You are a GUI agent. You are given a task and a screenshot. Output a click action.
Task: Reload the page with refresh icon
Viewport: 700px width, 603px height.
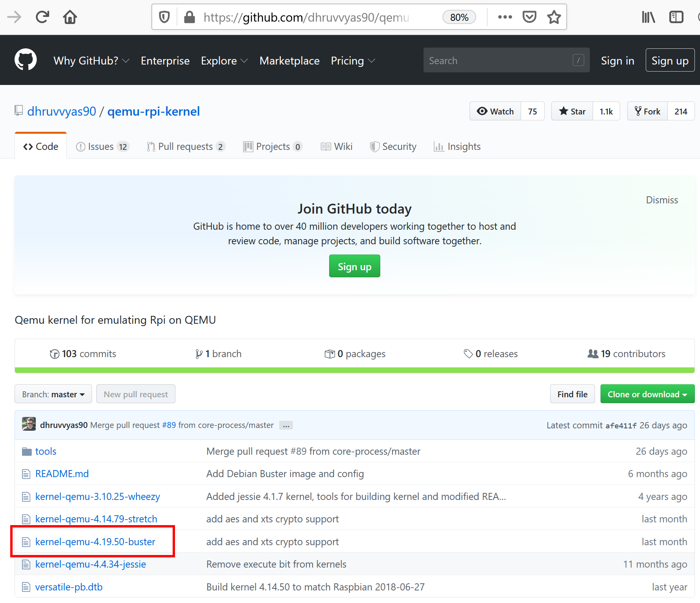[42, 17]
